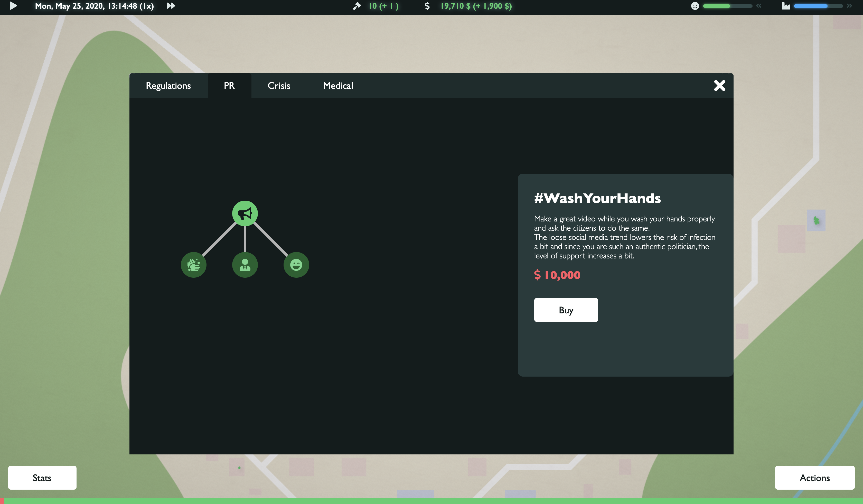Click the play button in top bar
Viewport: 863px width, 504px height.
tap(13, 6)
